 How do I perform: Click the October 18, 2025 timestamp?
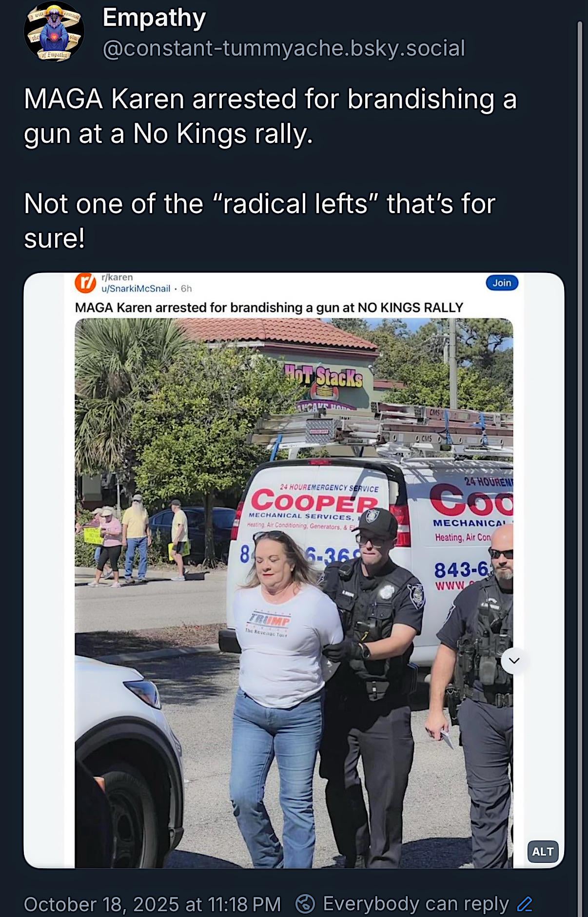pyautogui.click(x=152, y=904)
